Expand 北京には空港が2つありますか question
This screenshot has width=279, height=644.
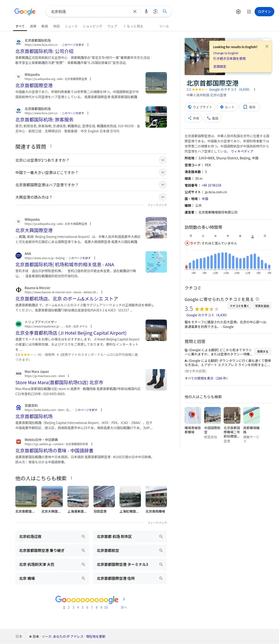coord(91,160)
